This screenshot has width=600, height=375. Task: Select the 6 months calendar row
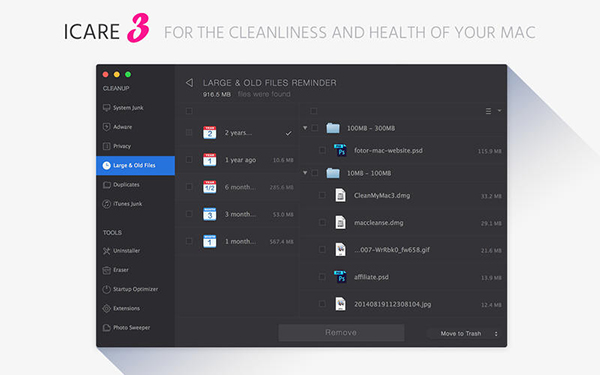[239, 187]
